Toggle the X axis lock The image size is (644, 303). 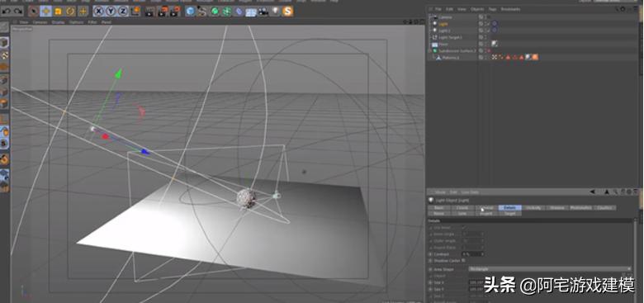tap(98, 11)
